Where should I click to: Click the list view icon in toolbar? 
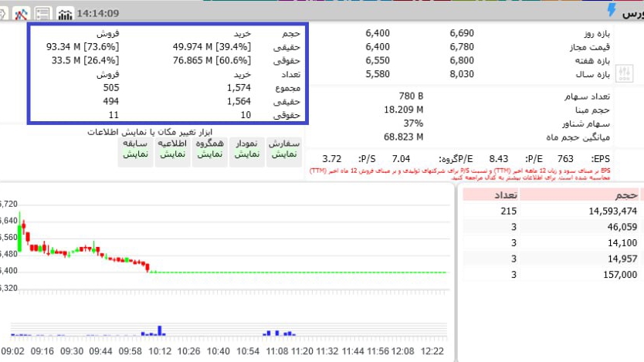pyautogui.click(x=42, y=15)
